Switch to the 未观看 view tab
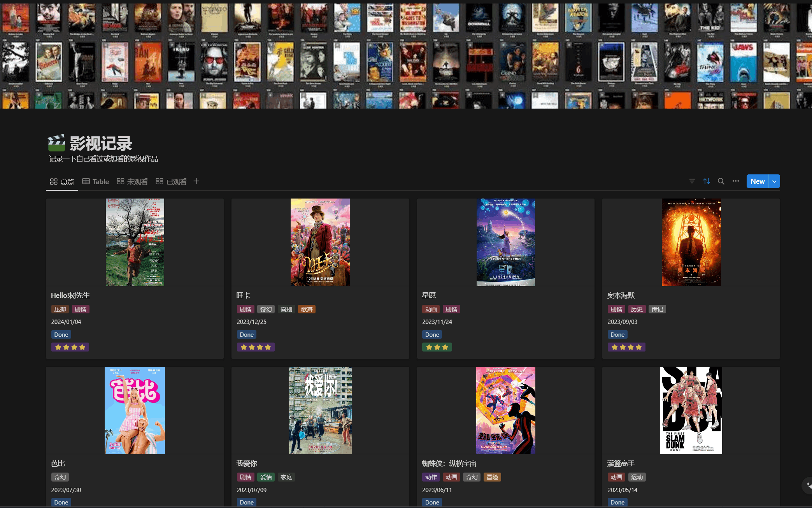Viewport: 812px width, 508px height. (132, 182)
